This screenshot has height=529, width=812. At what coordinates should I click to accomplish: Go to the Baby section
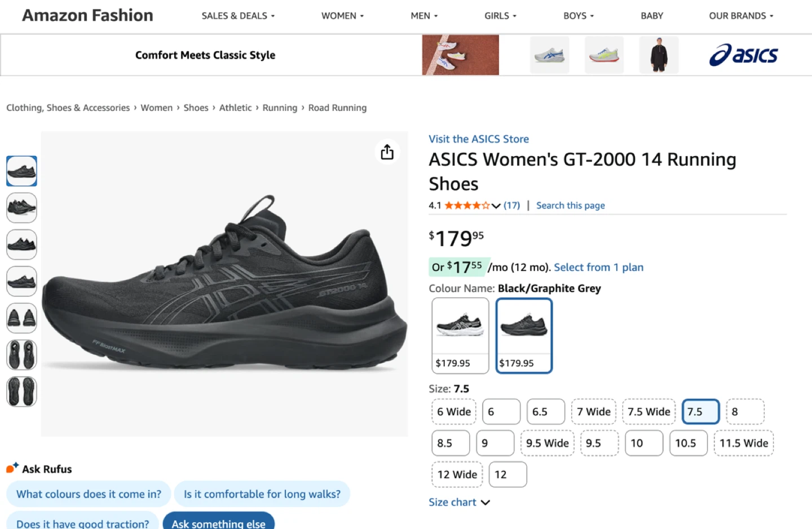tap(652, 16)
